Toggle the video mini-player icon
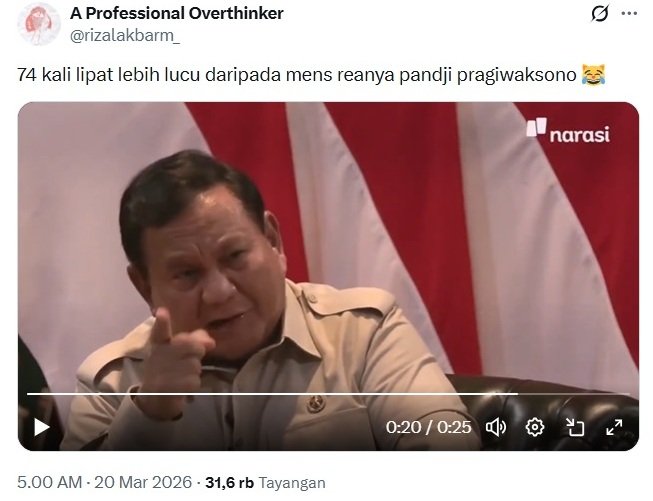Image resolution: width=653 pixels, height=501 pixels. point(575,427)
